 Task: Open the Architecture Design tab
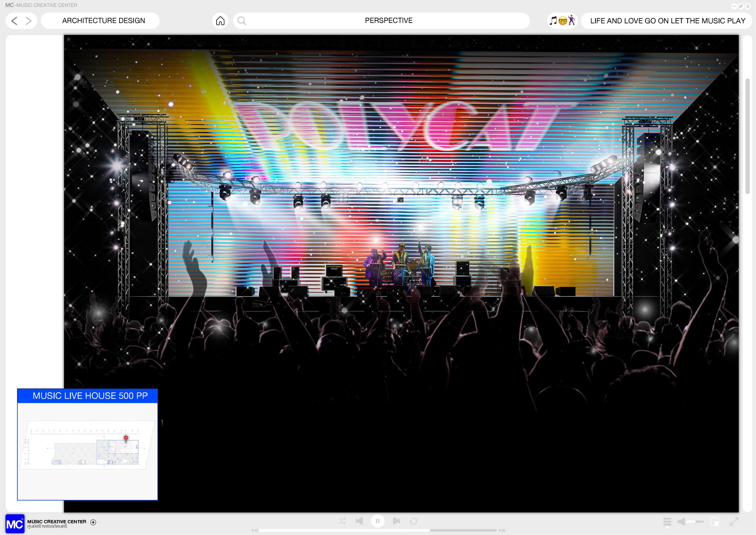(103, 21)
